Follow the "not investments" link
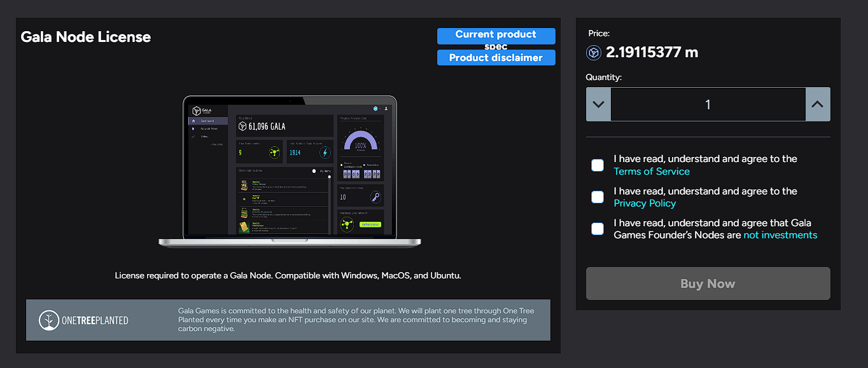 (780, 235)
